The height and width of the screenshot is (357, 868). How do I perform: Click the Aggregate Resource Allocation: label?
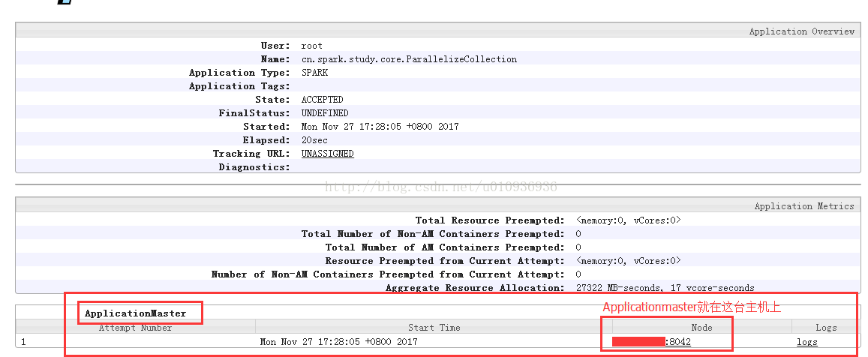click(476, 288)
